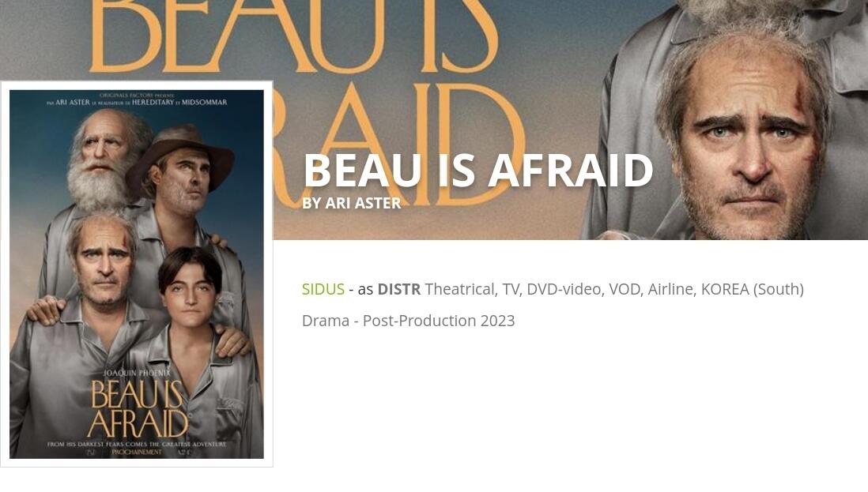Click the darkest fears tagline on poster
Screen dimensions: 868x492
(x=137, y=444)
